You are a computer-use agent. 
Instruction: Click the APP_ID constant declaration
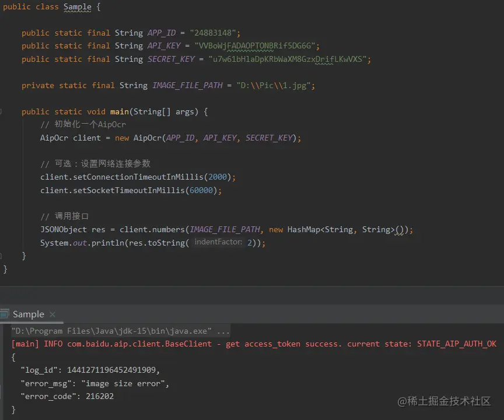(162, 33)
